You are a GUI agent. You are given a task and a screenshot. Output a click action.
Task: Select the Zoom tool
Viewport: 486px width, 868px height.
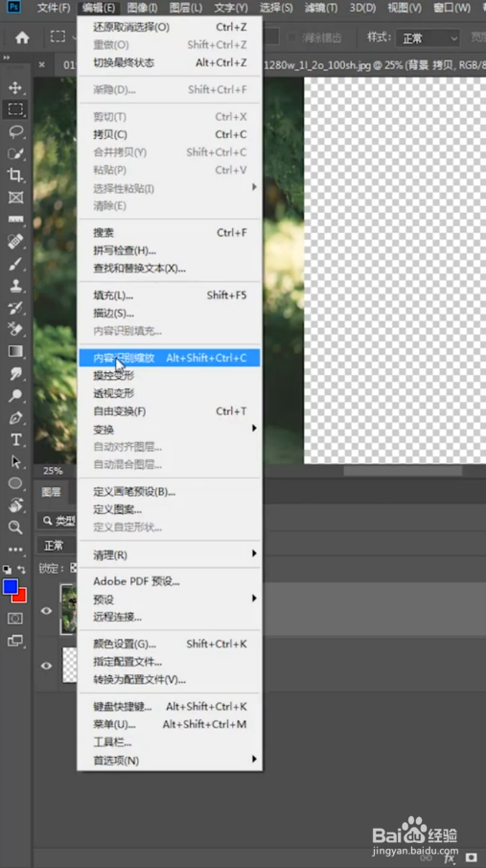coord(15,527)
